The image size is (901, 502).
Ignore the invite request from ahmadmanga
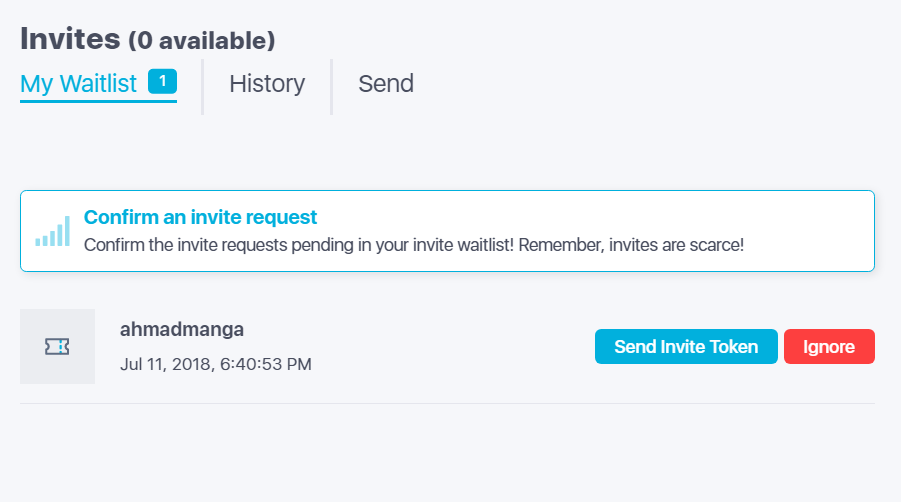[x=829, y=346]
